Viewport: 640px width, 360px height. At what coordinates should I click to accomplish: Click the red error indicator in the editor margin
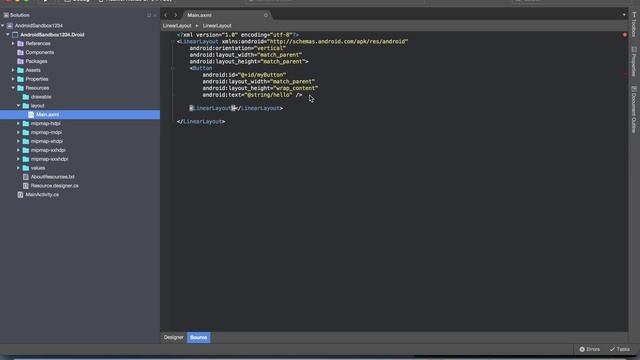pyautogui.click(x=624, y=35)
